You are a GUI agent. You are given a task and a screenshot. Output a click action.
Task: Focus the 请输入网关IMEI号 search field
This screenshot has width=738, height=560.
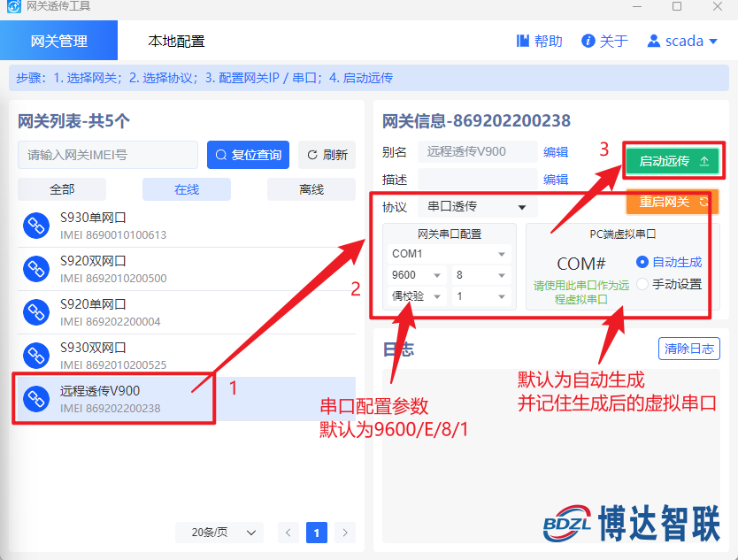tap(108, 155)
